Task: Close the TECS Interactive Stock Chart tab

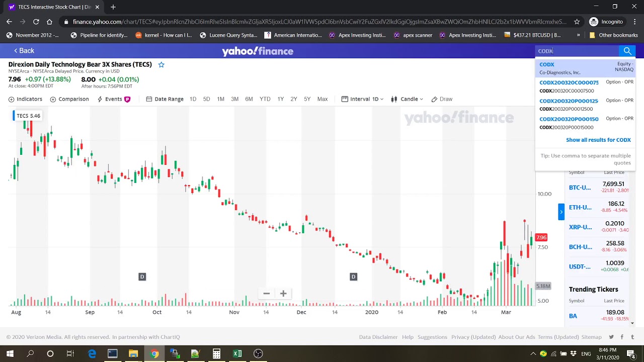Action: 97,7
